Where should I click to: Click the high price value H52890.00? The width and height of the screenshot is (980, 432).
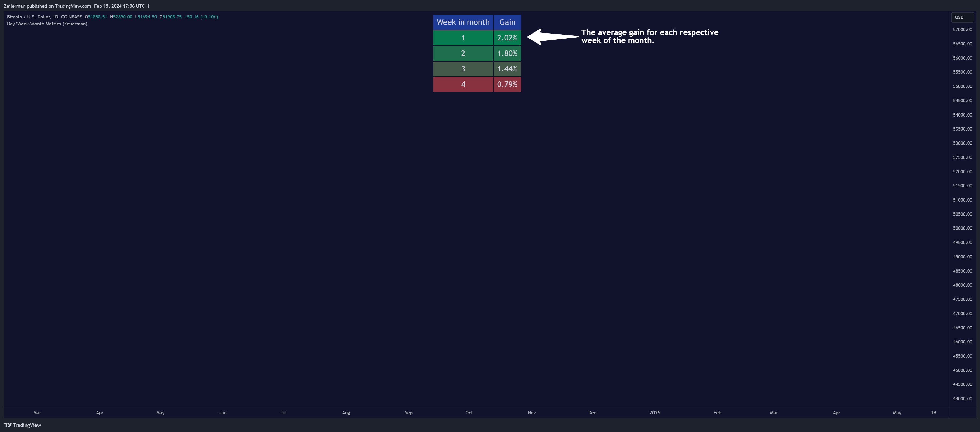(121, 17)
